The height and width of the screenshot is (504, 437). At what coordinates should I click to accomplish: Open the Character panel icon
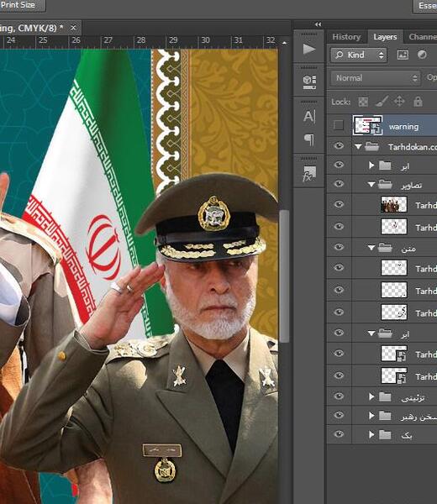click(309, 117)
